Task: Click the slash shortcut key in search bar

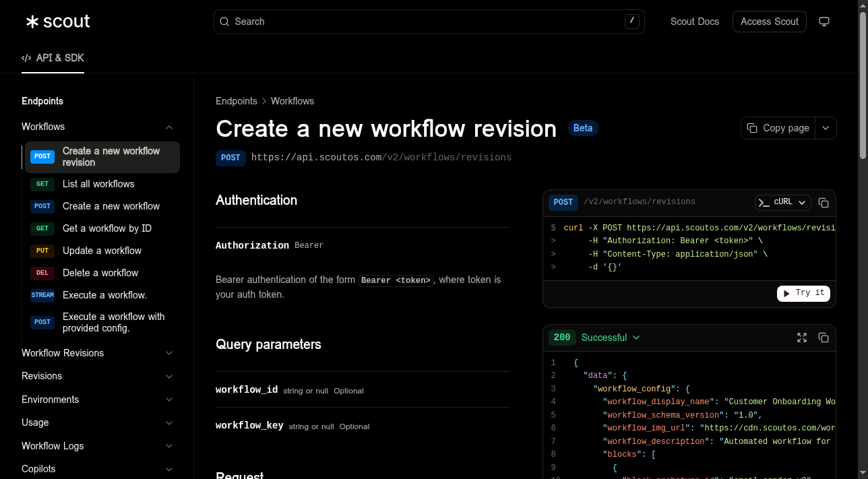Action: pos(631,22)
